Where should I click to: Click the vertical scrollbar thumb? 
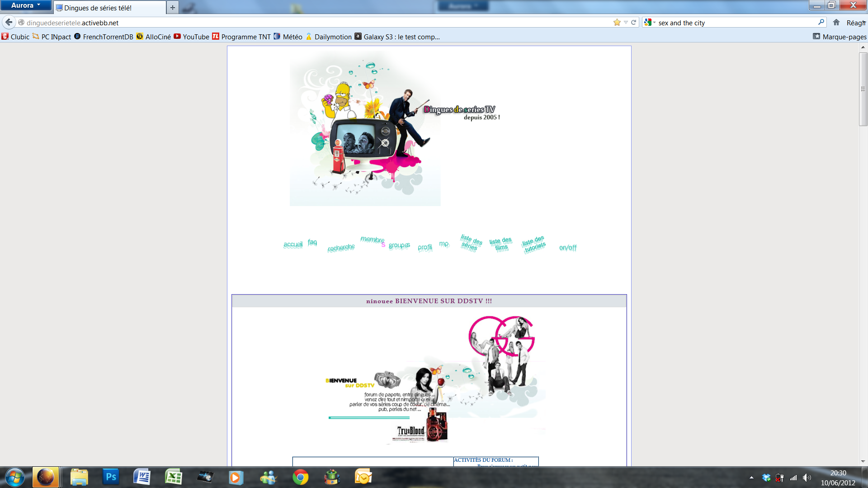(863, 89)
